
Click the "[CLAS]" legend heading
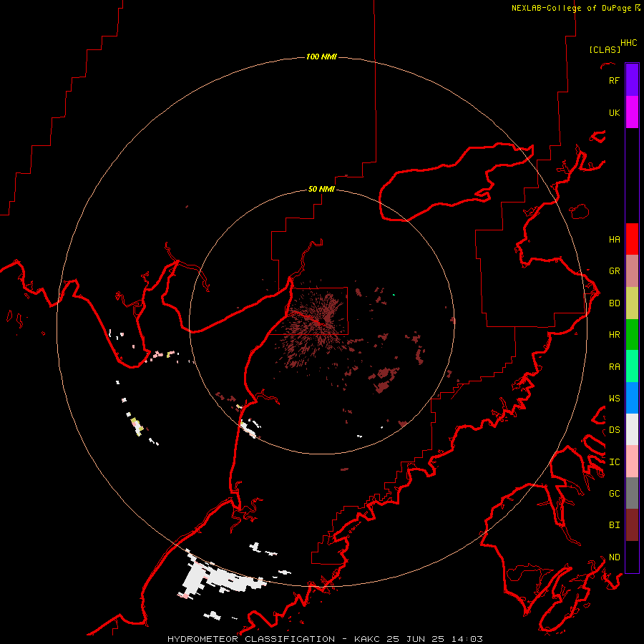point(605,49)
